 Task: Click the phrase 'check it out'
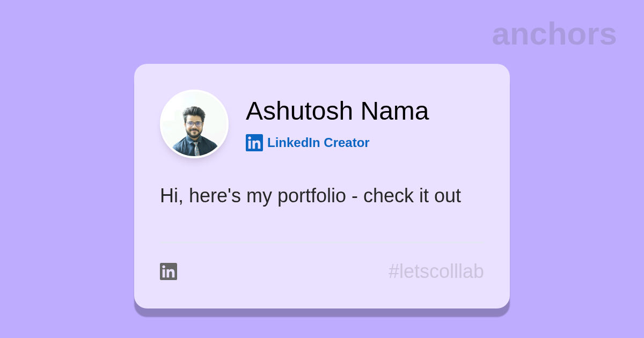click(412, 196)
